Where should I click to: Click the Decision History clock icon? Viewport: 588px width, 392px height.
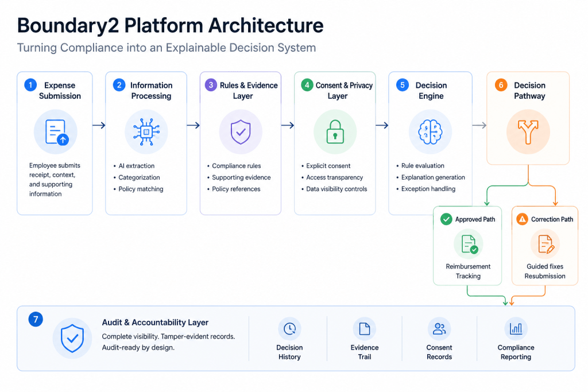click(289, 329)
